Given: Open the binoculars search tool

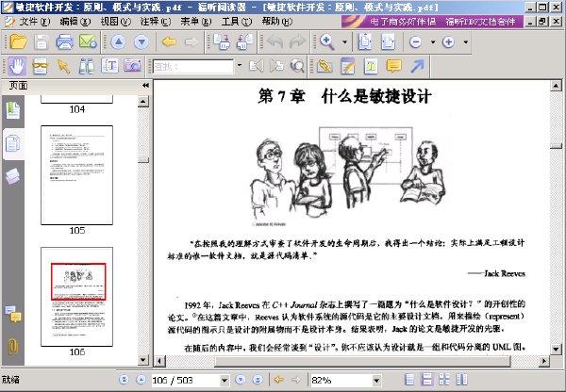Looking at the screenshot, I should (x=86, y=66).
